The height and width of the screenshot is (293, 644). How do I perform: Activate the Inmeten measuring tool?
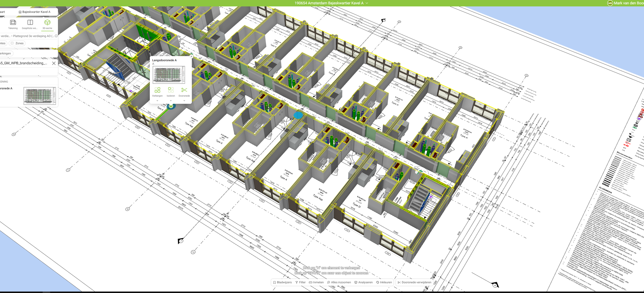[316, 282]
